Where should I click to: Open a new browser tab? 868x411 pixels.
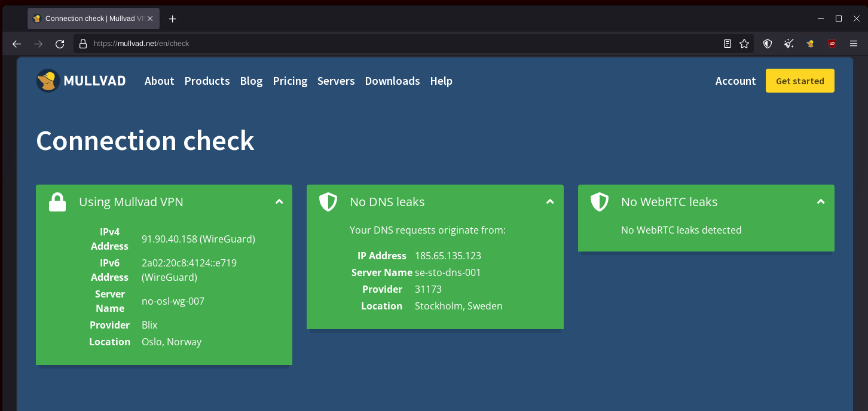(173, 19)
